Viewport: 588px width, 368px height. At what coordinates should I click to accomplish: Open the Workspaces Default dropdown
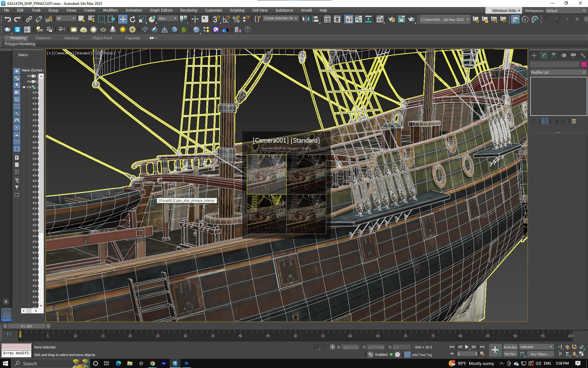(566, 11)
